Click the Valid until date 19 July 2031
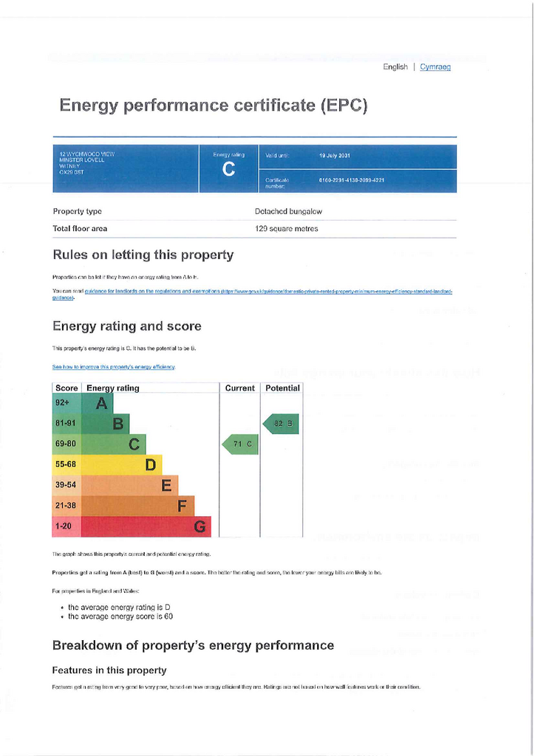The width and height of the screenshot is (535, 756). [335, 156]
